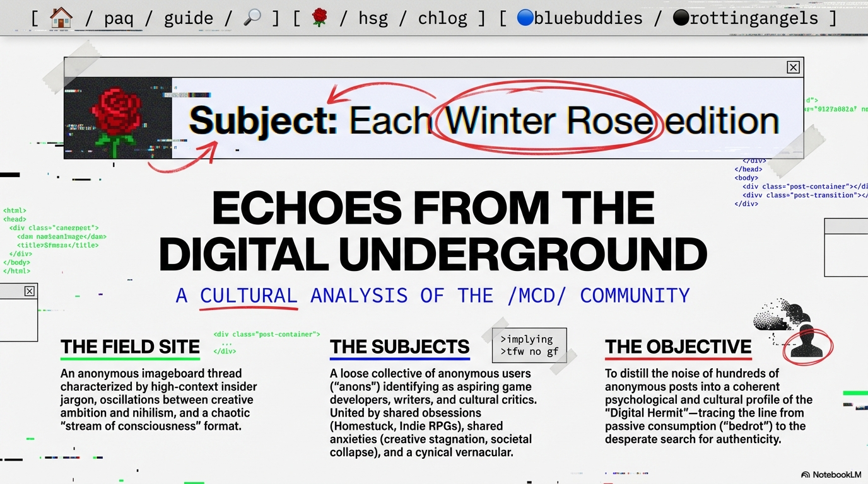Click the small red rose icon in the nav bar
The height and width of the screenshot is (484, 868).
pyautogui.click(x=320, y=18)
